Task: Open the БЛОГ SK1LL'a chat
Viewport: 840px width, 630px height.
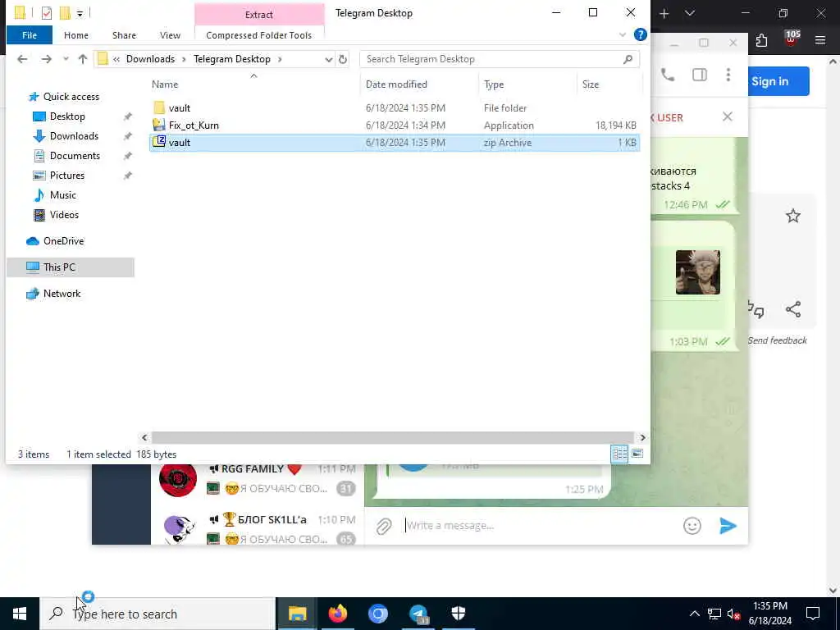Action: [257, 529]
